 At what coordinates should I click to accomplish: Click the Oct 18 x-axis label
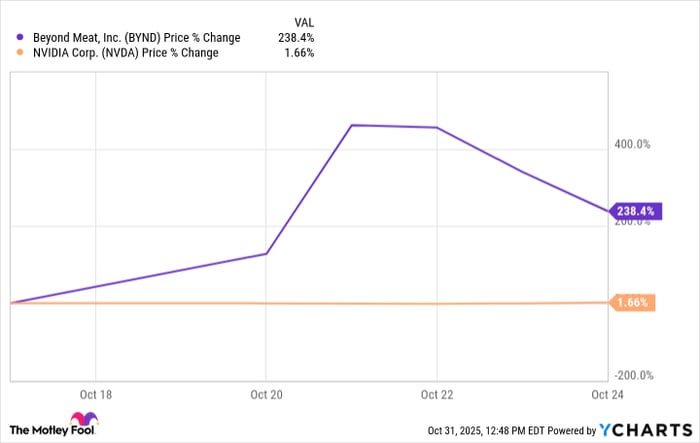[x=95, y=393]
